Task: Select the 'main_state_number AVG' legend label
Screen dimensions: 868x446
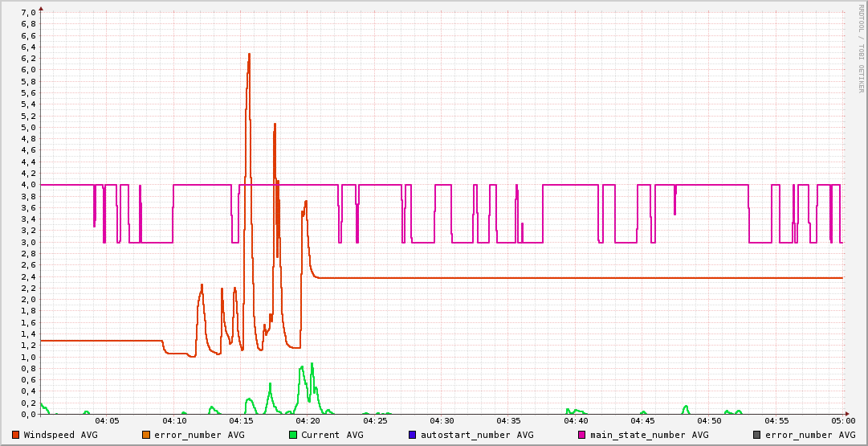Action: coord(650,435)
